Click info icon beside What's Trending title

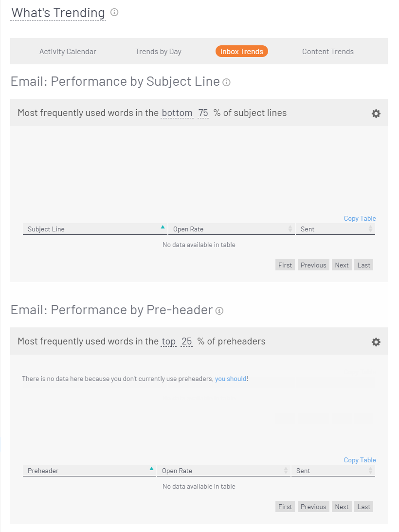(x=114, y=13)
